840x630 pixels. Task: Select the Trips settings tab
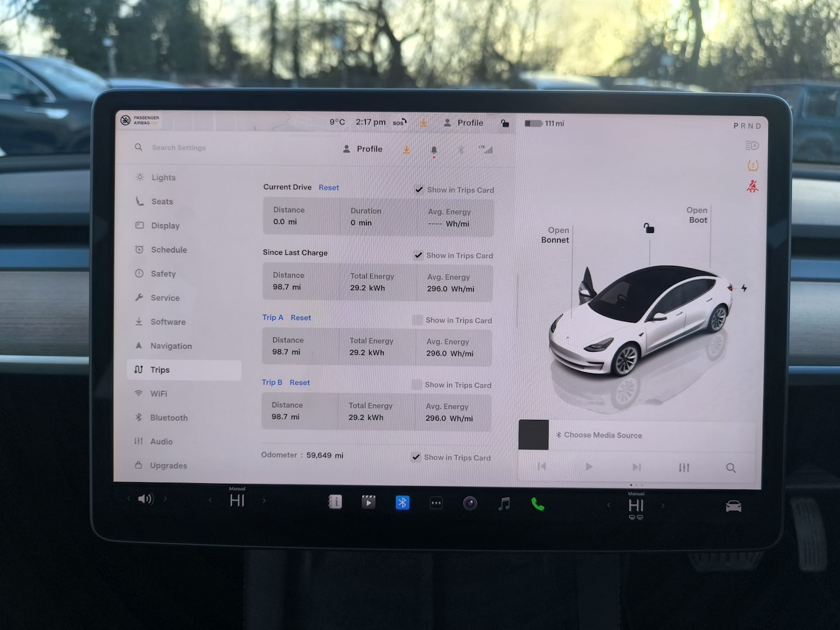point(161,370)
